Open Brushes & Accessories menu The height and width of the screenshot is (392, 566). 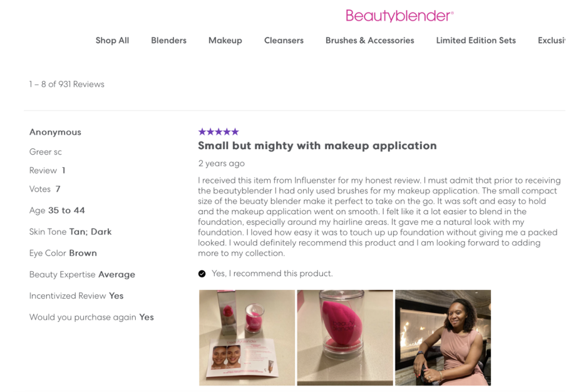click(369, 41)
